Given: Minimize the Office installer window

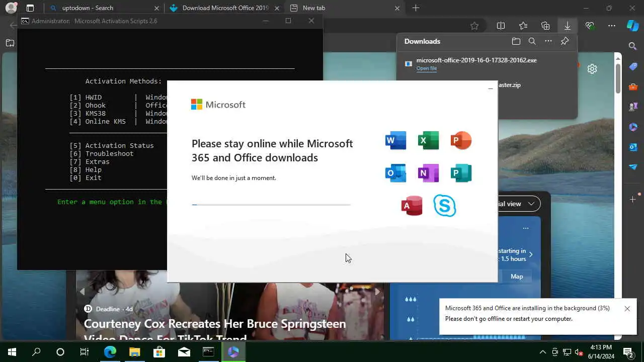Looking at the screenshot, I should coord(490,89).
